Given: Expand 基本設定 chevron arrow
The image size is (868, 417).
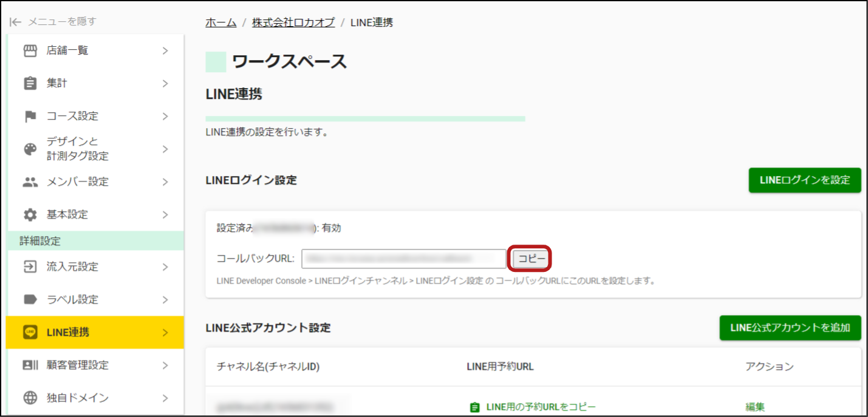Looking at the screenshot, I should [x=165, y=215].
